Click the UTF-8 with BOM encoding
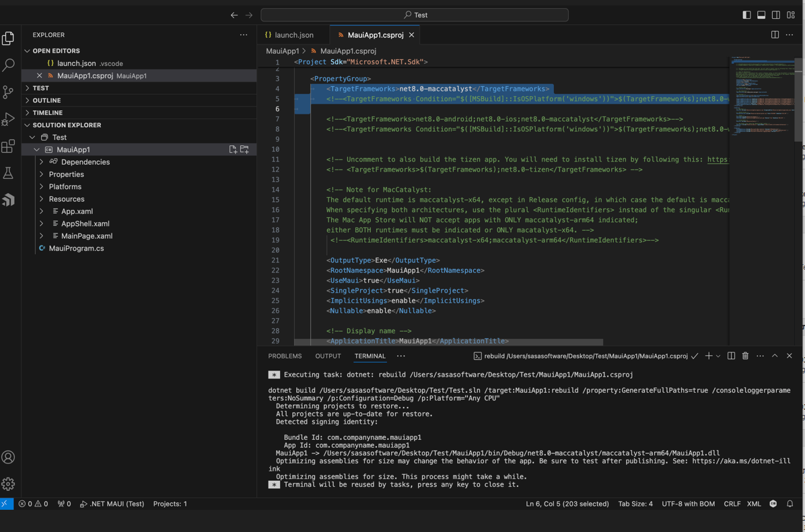805x532 pixels. pyautogui.click(x=688, y=504)
